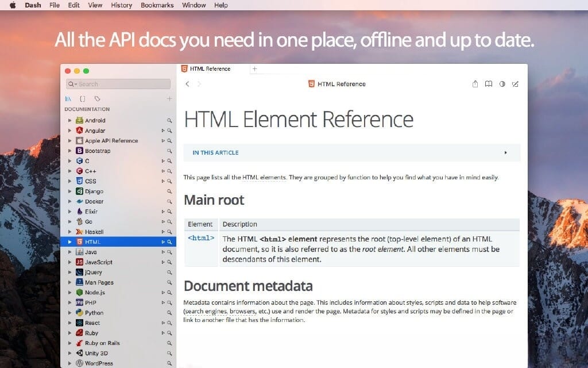
Task: Open the Apple menu
Action: coord(13,5)
